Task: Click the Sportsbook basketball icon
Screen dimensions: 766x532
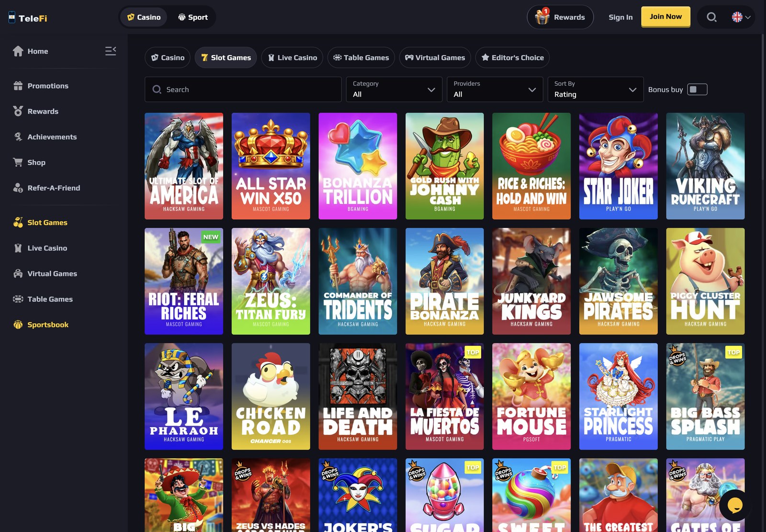Action: 18,325
